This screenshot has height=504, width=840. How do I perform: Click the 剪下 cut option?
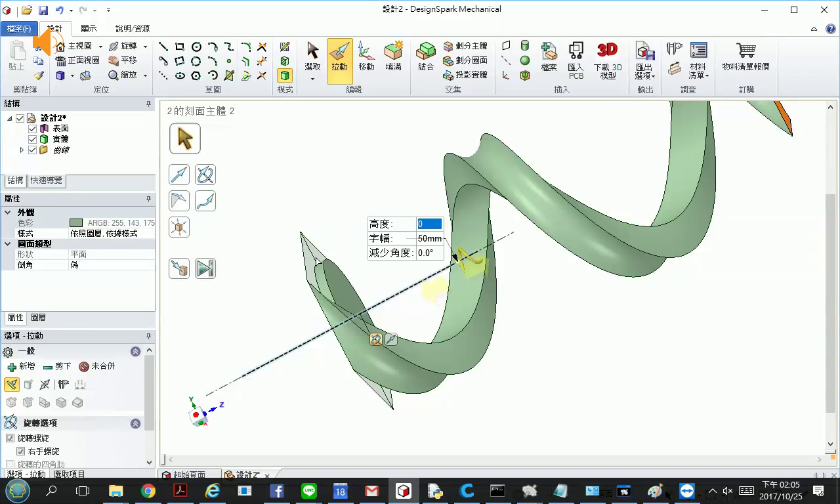coord(57,367)
